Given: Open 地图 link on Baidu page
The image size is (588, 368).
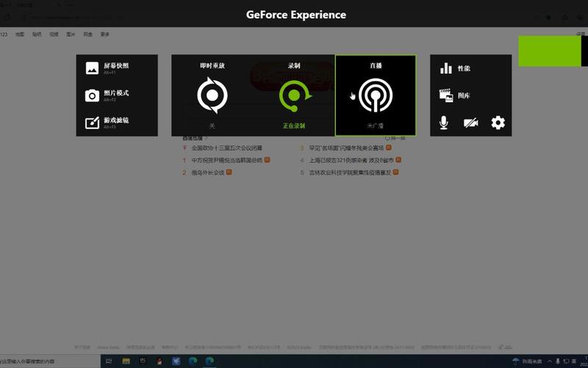Looking at the screenshot, I should 20,34.
